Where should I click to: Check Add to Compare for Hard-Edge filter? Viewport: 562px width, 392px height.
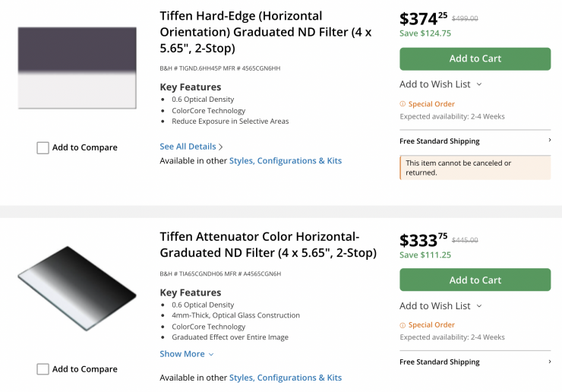43,148
